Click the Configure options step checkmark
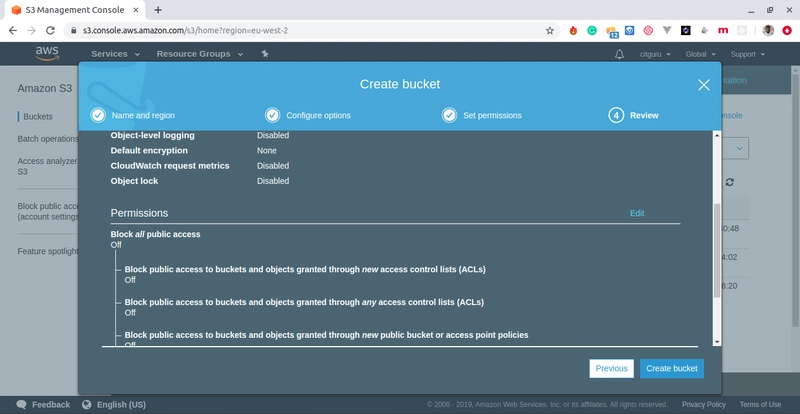Image resolution: width=800 pixels, height=414 pixels. click(272, 115)
